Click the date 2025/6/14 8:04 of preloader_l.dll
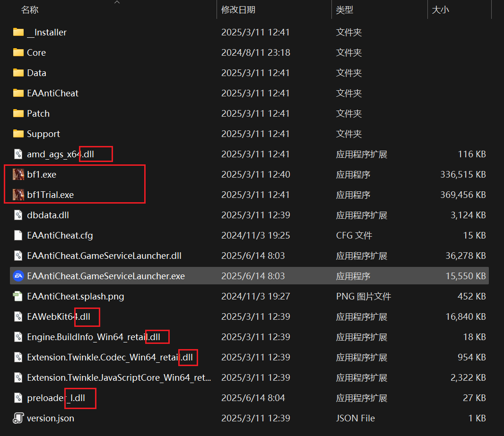 pyautogui.click(x=253, y=398)
